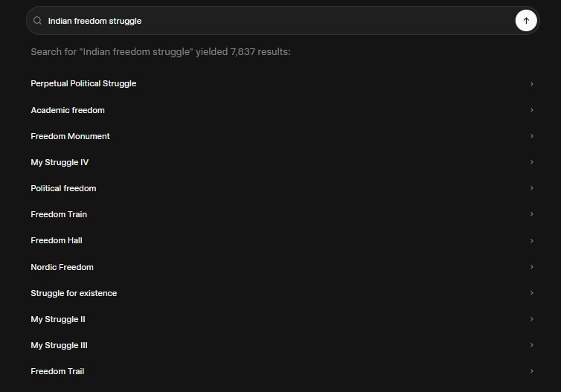Click the search magnifier icon

[38, 21]
